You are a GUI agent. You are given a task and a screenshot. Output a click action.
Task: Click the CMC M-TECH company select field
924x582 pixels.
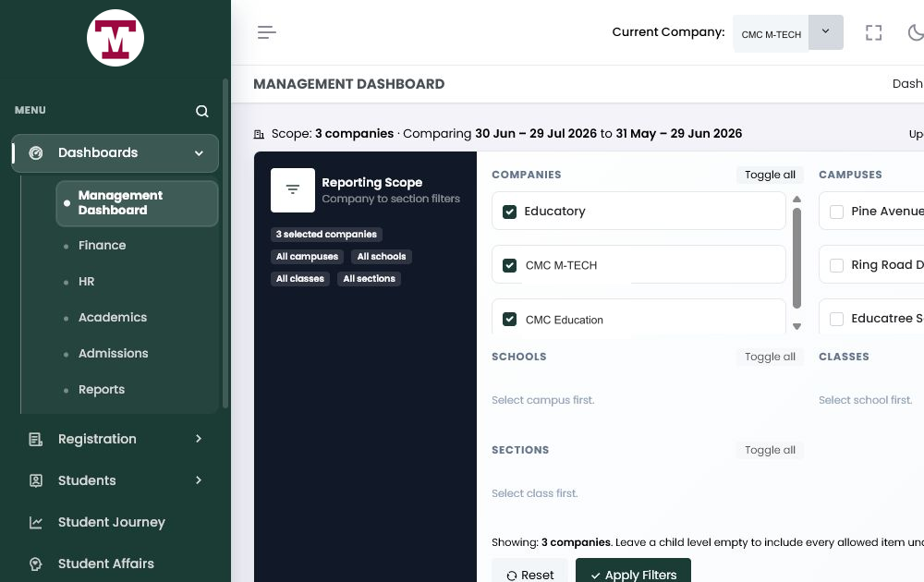[x=771, y=34]
